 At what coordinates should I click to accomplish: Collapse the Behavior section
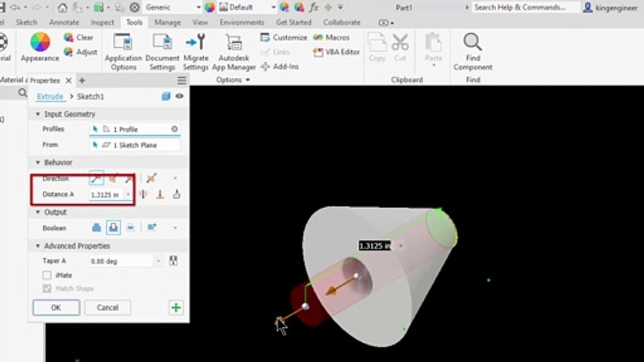[38, 162]
